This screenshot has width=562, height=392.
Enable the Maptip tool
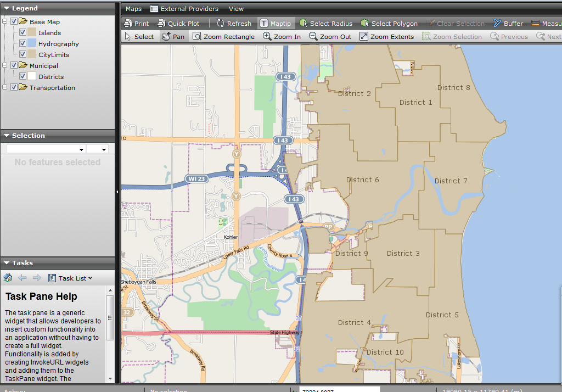276,23
